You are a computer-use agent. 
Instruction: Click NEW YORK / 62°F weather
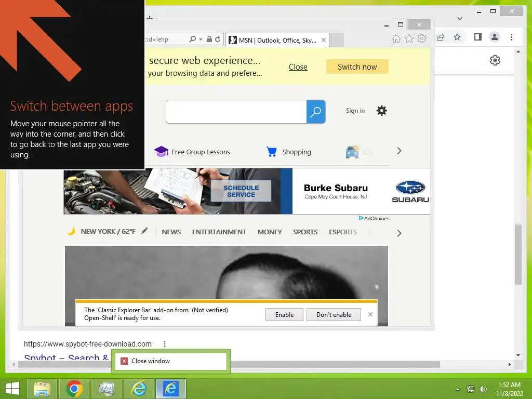click(x=108, y=232)
